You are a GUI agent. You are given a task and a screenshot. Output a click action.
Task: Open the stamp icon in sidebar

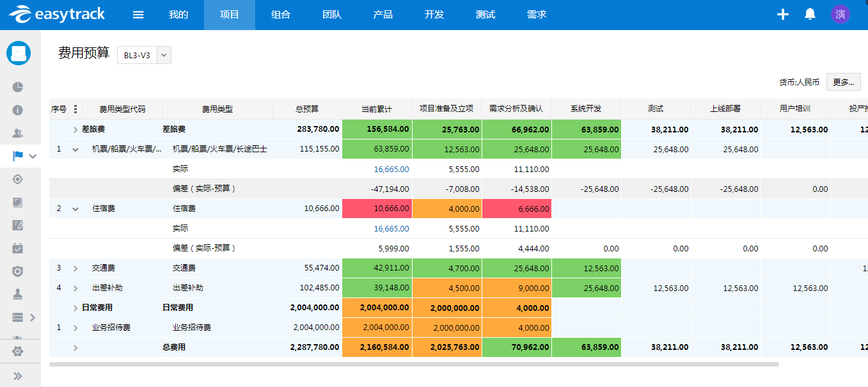18,294
